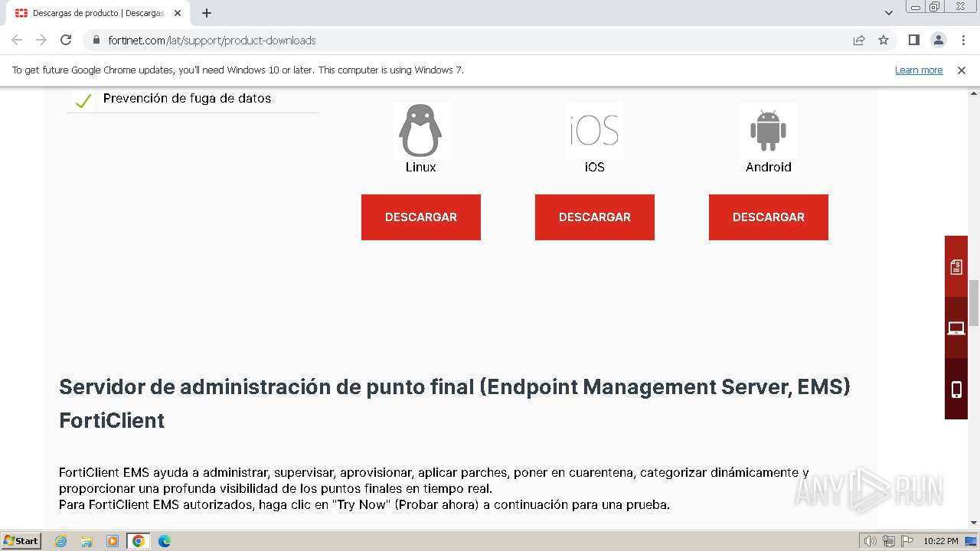This screenshot has height=551, width=980.
Task: Select the Descargas de producto tab
Action: (98, 13)
